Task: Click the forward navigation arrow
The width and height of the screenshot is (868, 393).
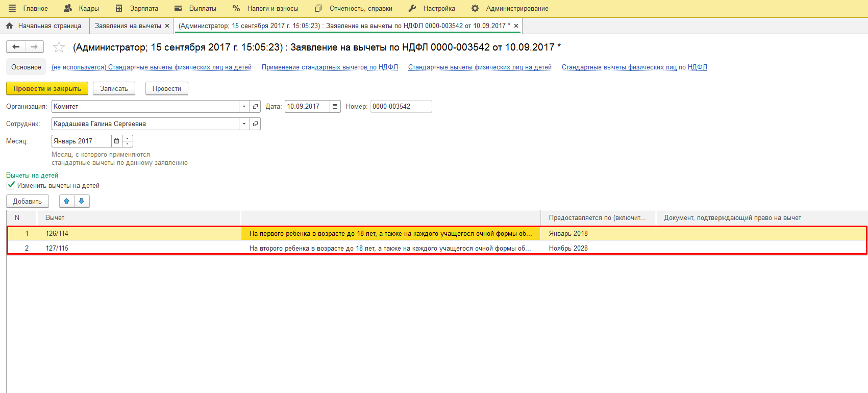Action: click(x=34, y=47)
